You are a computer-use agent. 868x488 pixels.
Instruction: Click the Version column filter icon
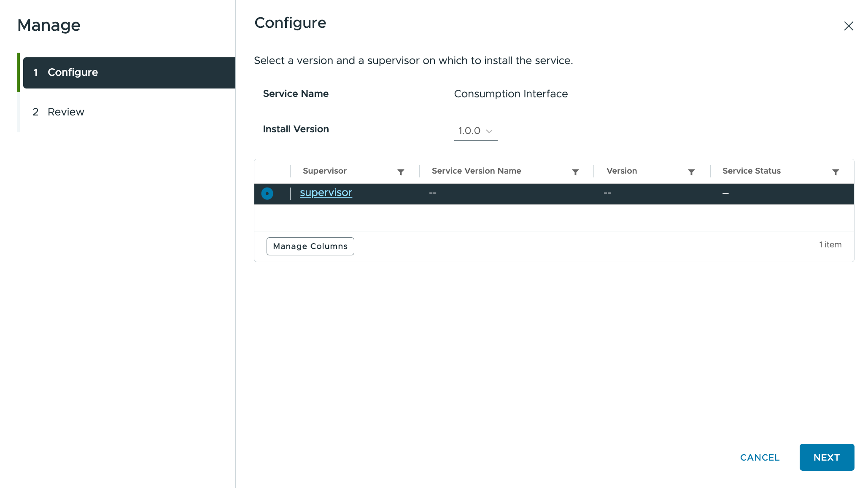pyautogui.click(x=691, y=172)
